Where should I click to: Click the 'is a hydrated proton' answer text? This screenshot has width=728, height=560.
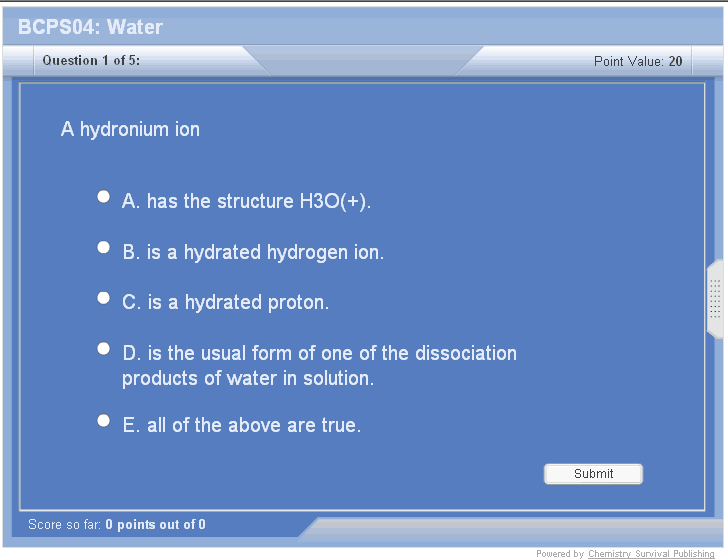(226, 303)
